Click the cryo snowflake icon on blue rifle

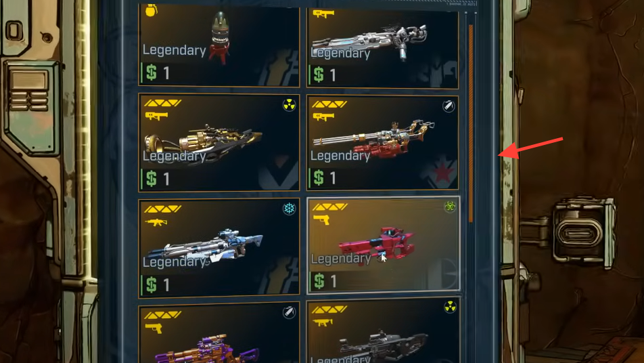[x=289, y=209]
